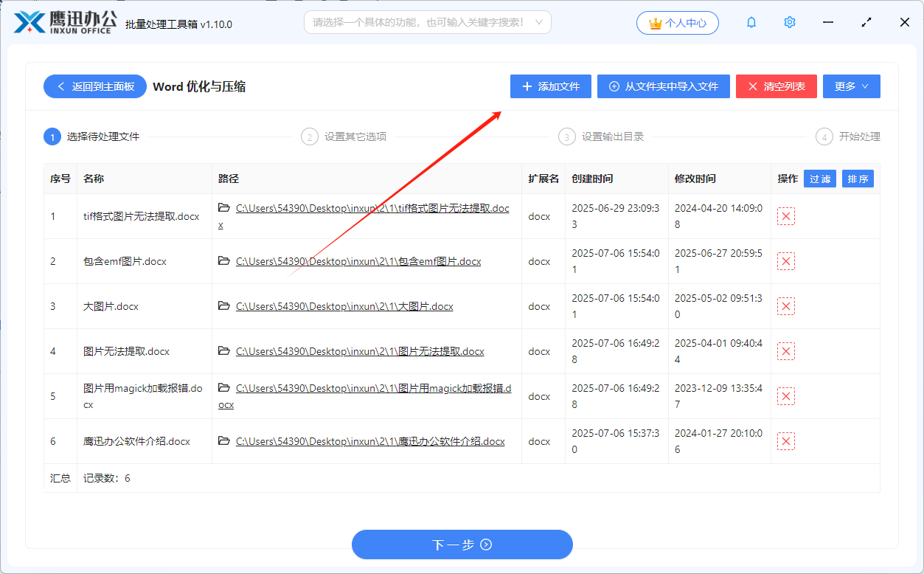This screenshot has height=574, width=924.
Task: Open folder icon for 大图片.docx
Action: [224, 306]
